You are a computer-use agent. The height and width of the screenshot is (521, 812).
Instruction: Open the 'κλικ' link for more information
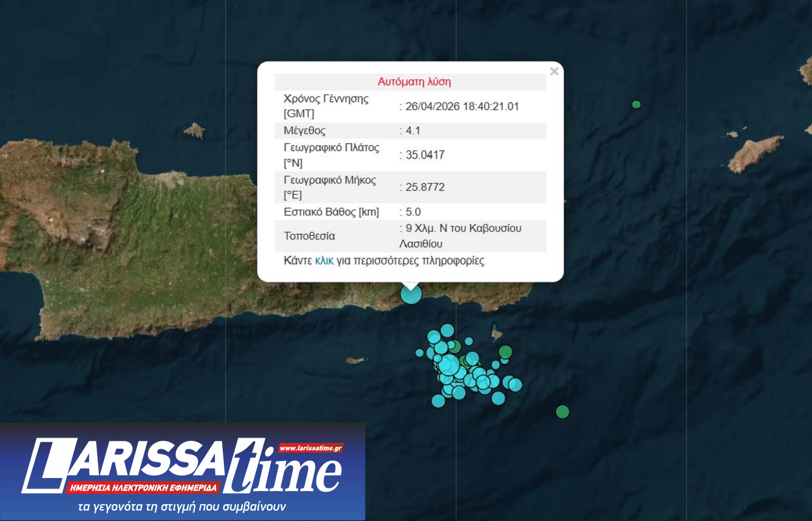pos(324,261)
